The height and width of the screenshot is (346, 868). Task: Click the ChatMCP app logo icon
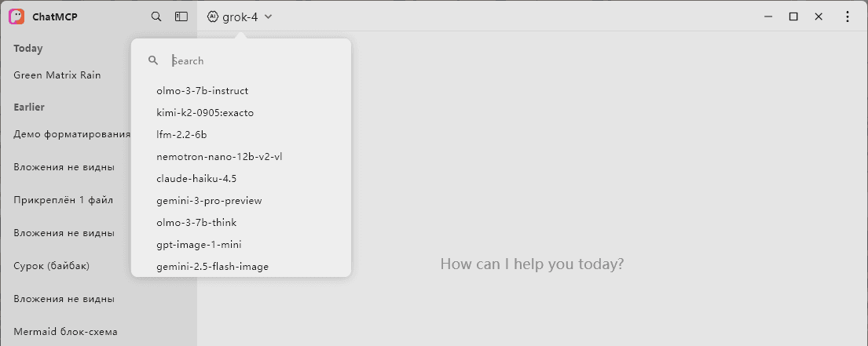tap(16, 16)
